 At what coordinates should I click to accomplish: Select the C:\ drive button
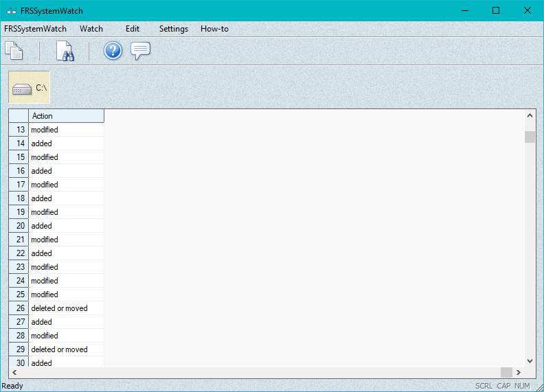[x=29, y=87]
